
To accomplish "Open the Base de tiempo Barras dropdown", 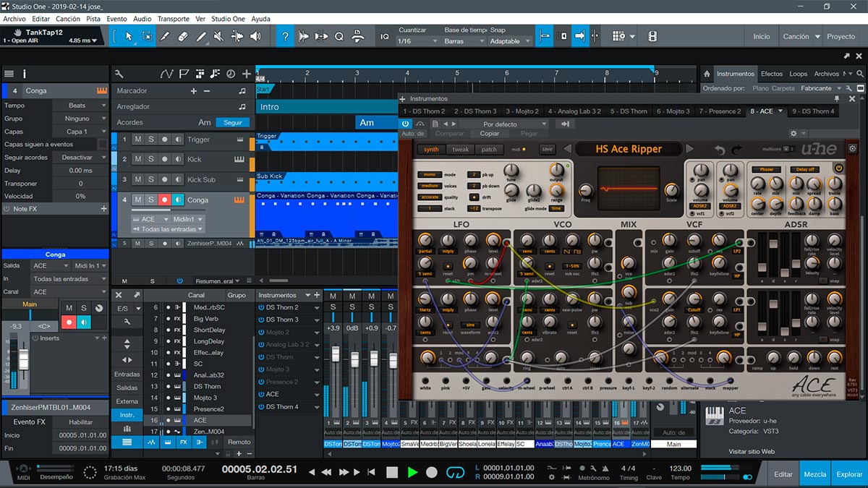I will pyautogui.click(x=464, y=41).
